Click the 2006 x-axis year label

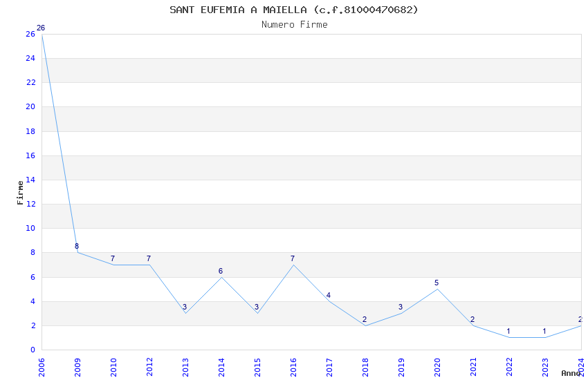[x=42, y=368]
